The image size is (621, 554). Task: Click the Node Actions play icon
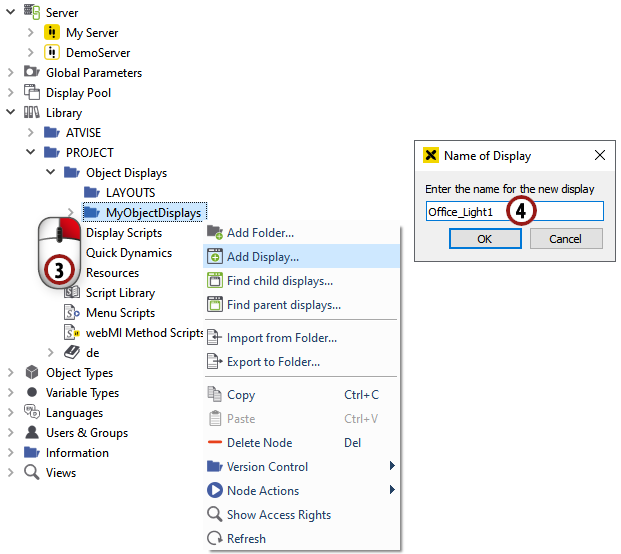(x=214, y=491)
